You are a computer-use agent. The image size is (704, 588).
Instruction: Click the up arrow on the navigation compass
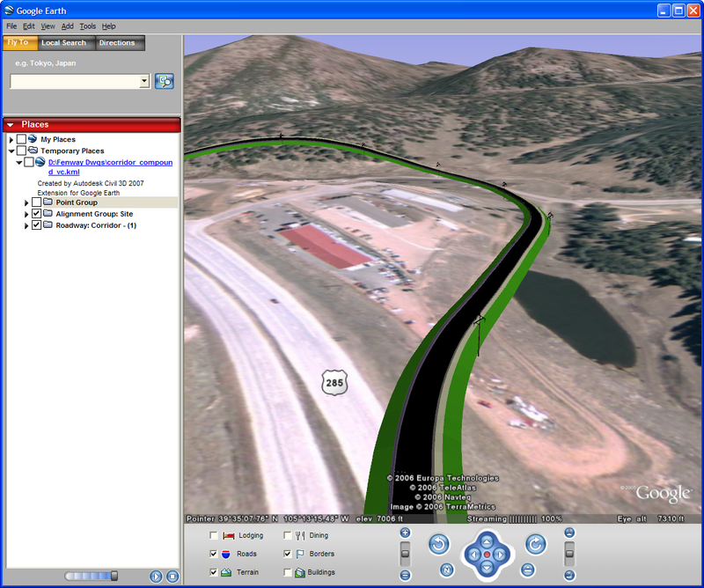pyautogui.click(x=486, y=540)
